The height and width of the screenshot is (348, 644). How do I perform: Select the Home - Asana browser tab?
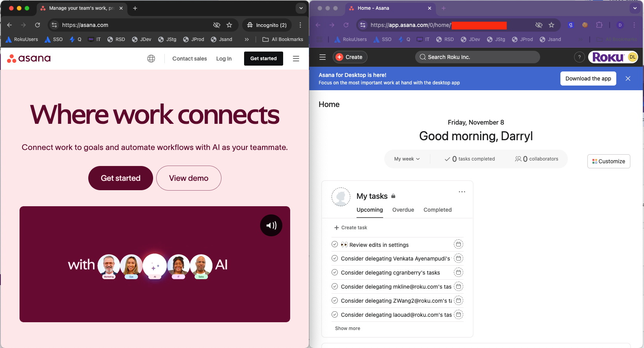[391, 8]
